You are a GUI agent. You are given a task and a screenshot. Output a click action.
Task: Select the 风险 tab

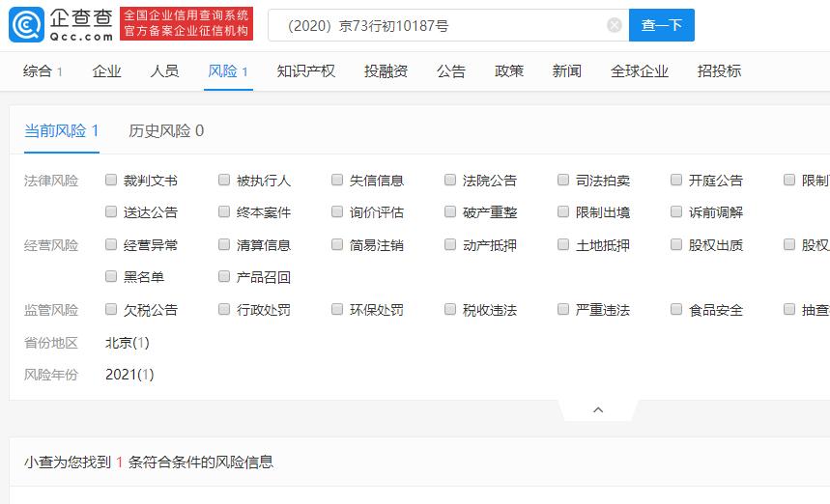[228, 70]
